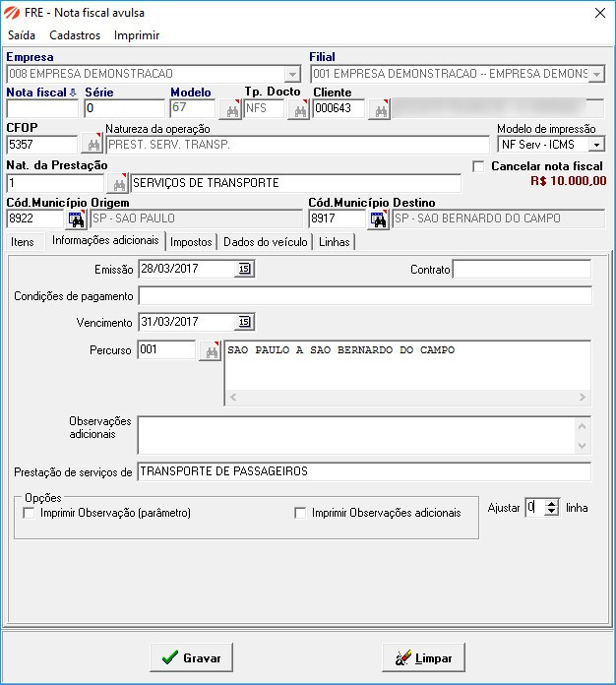The image size is (616, 685).
Task: Click the Gravar button
Action: coord(191,657)
